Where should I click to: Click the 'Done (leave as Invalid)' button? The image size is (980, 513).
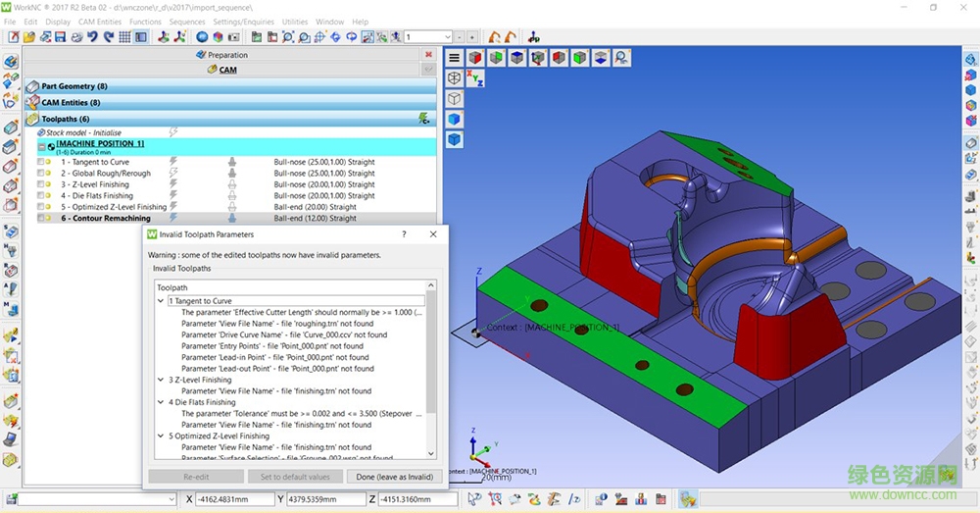click(393, 477)
